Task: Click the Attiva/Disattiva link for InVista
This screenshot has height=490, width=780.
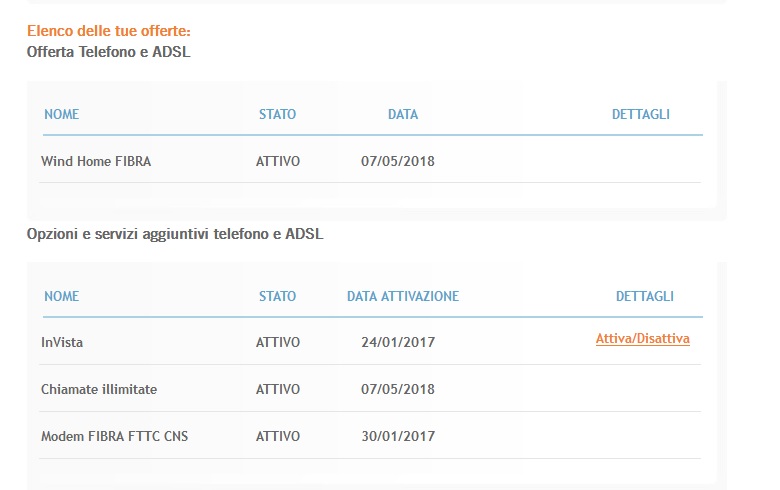Action: pyautogui.click(x=642, y=339)
